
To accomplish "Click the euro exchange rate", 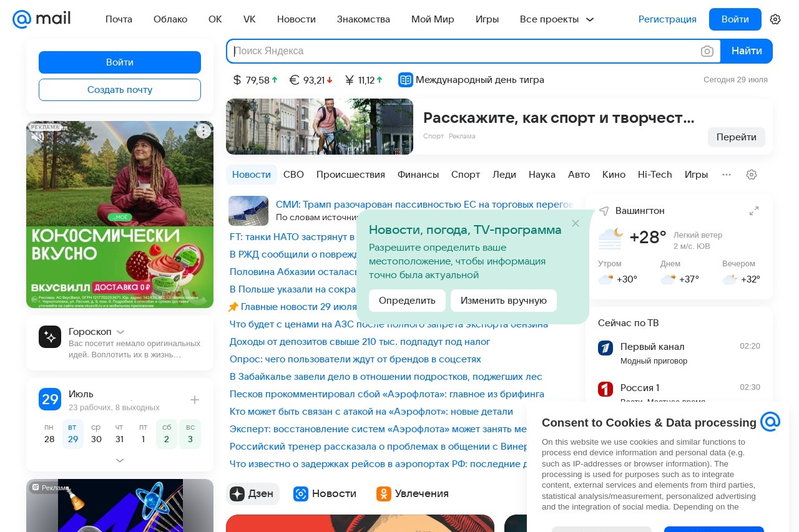I will [311, 80].
